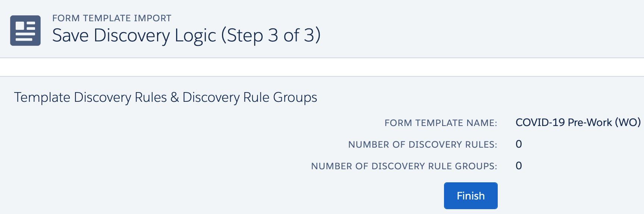Image resolution: width=644 pixels, height=214 pixels.
Task: Select the Template Discovery Rules heading words
Action: [90, 97]
